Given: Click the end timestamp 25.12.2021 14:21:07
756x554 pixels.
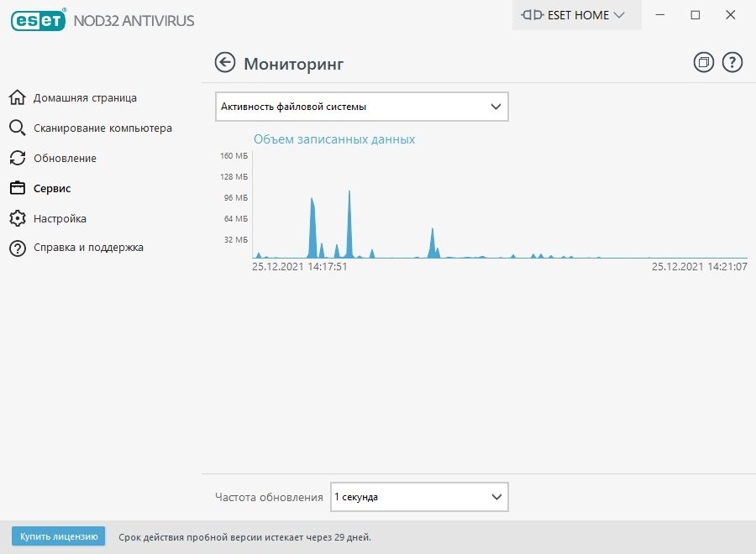Looking at the screenshot, I should [700, 266].
